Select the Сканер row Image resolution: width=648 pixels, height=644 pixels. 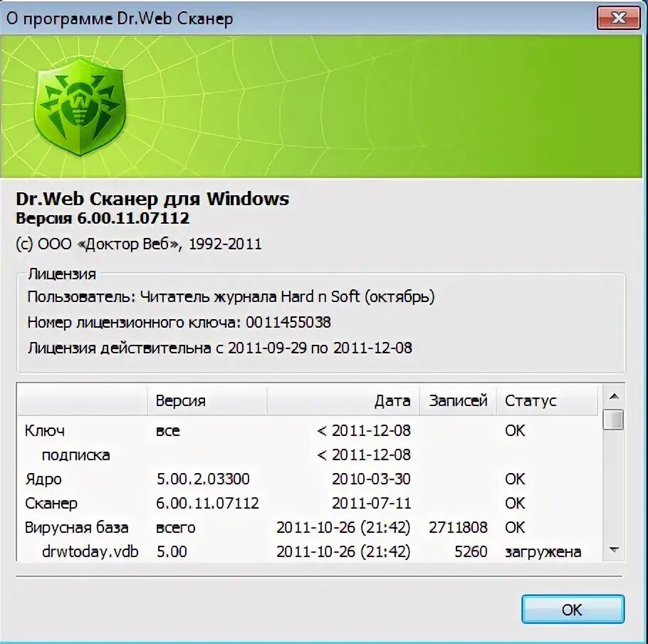tap(309, 503)
